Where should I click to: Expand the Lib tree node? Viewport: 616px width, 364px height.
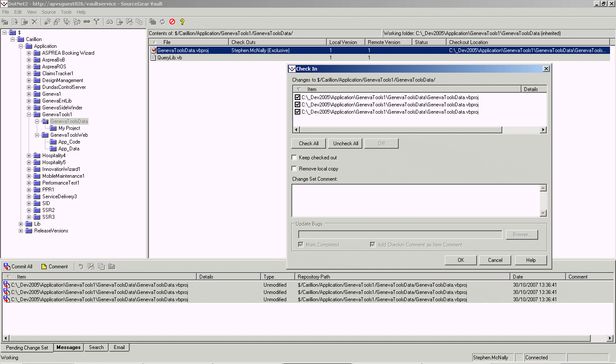(21, 224)
